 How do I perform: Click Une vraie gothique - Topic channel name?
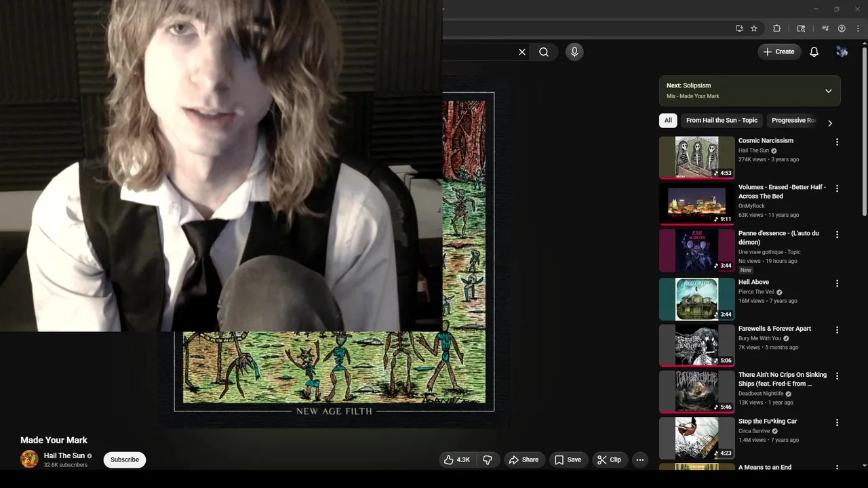(770, 252)
